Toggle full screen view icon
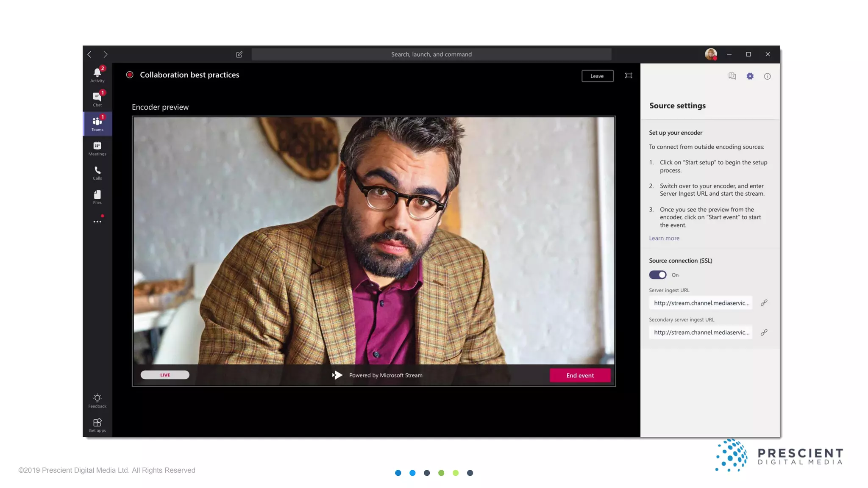Image resolution: width=868 pixels, height=488 pixels. [x=629, y=76]
